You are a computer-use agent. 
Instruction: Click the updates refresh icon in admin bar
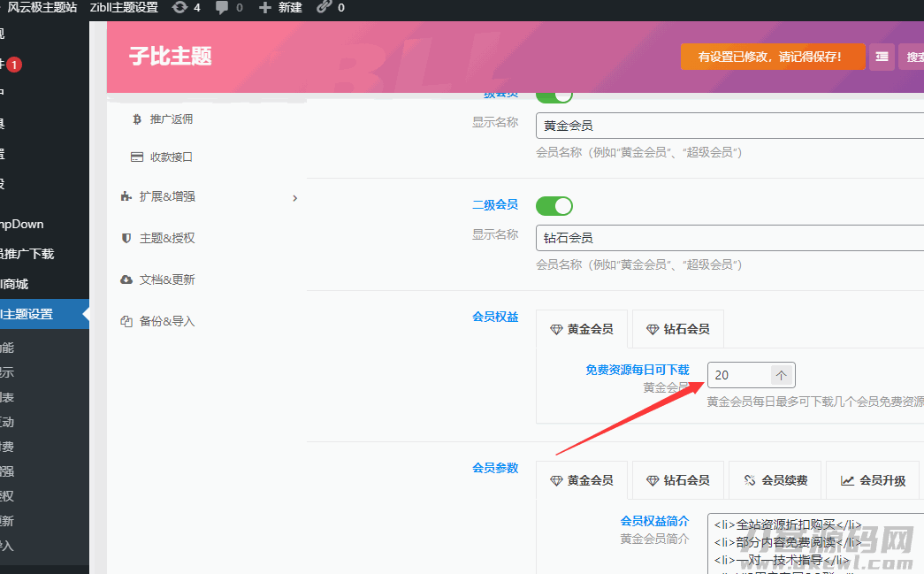pyautogui.click(x=179, y=8)
